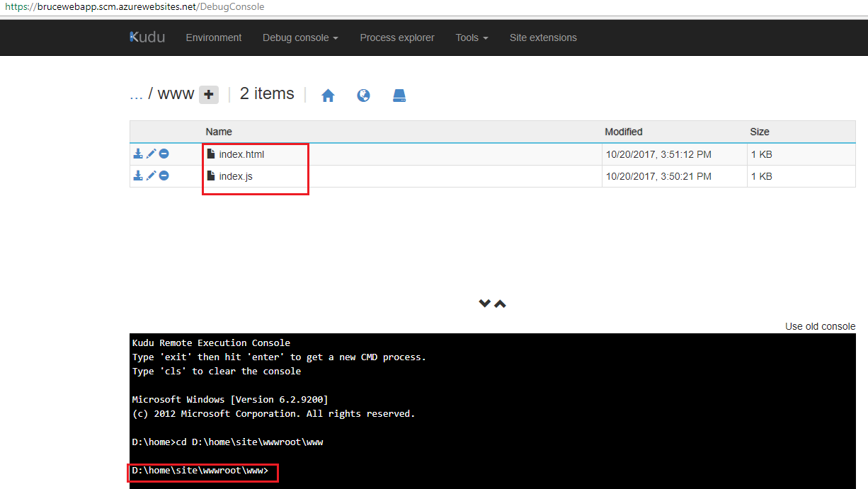Click the Name column header
The width and height of the screenshot is (868, 489).
point(219,132)
